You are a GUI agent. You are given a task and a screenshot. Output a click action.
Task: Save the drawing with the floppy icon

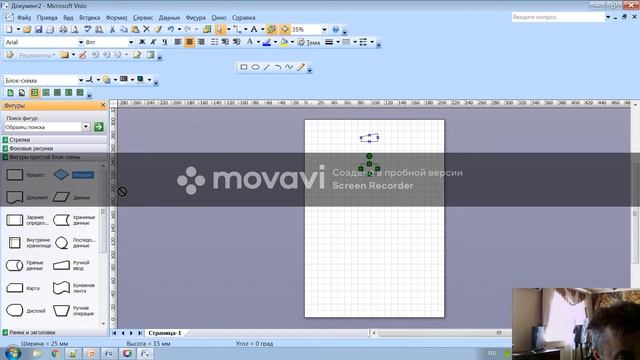tap(38, 29)
